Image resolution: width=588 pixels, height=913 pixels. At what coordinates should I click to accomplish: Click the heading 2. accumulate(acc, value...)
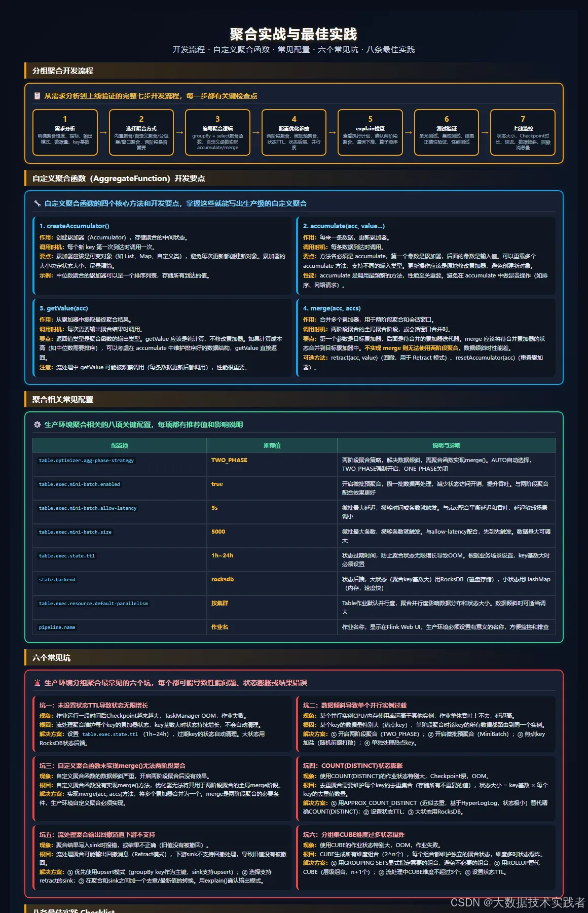(x=344, y=226)
